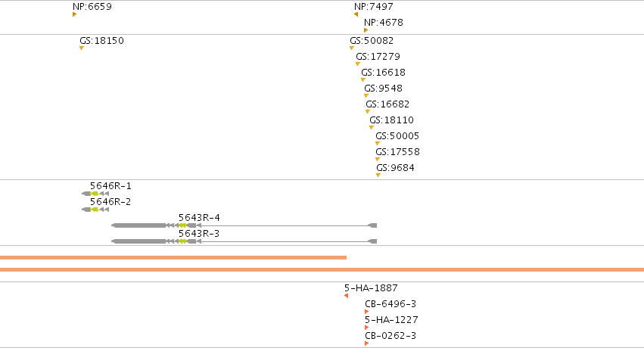This screenshot has width=644, height=348.
Task: Click the 5643R-3 label text
Action: pos(199,234)
